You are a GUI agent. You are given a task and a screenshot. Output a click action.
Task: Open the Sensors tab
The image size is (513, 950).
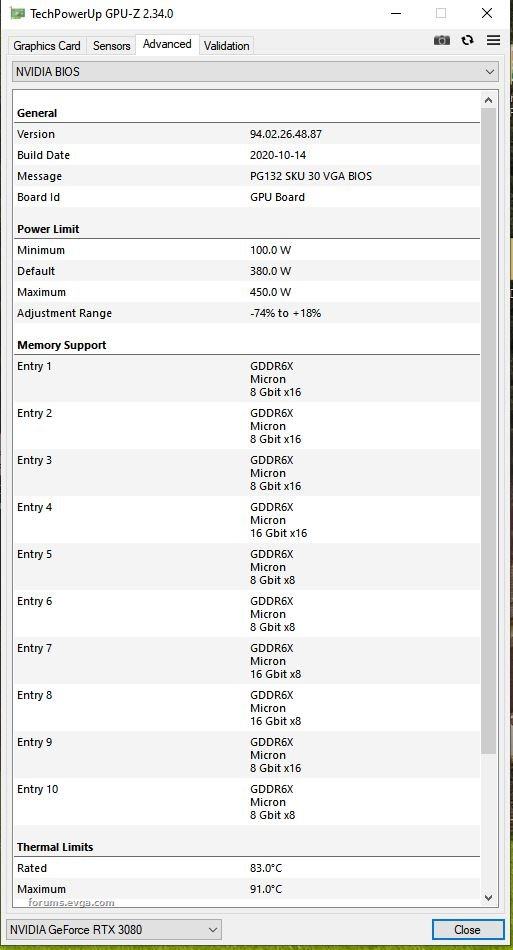pyautogui.click(x=111, y=46)
